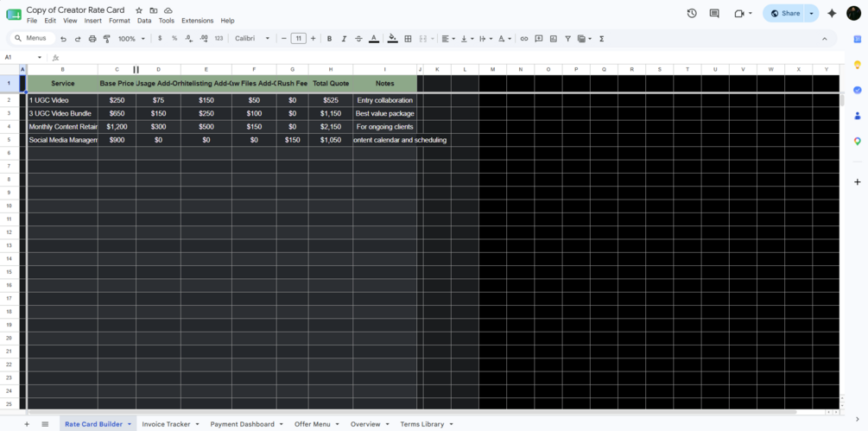Click the Name box showing A1
Viewport: 868px width, 431px height.
(22, 58)
